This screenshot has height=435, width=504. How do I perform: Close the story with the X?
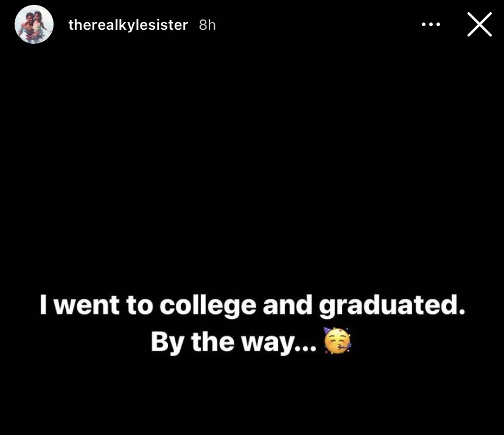479,25
